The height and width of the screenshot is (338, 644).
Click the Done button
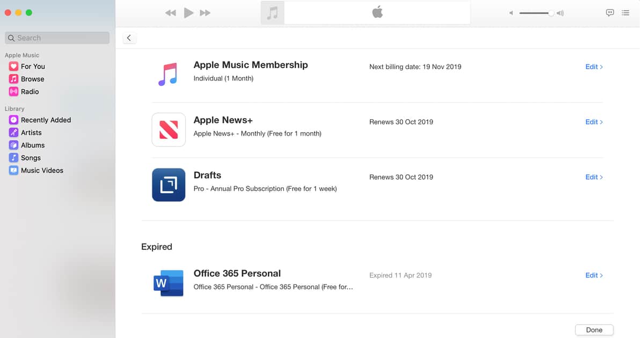tap(594, 330)
